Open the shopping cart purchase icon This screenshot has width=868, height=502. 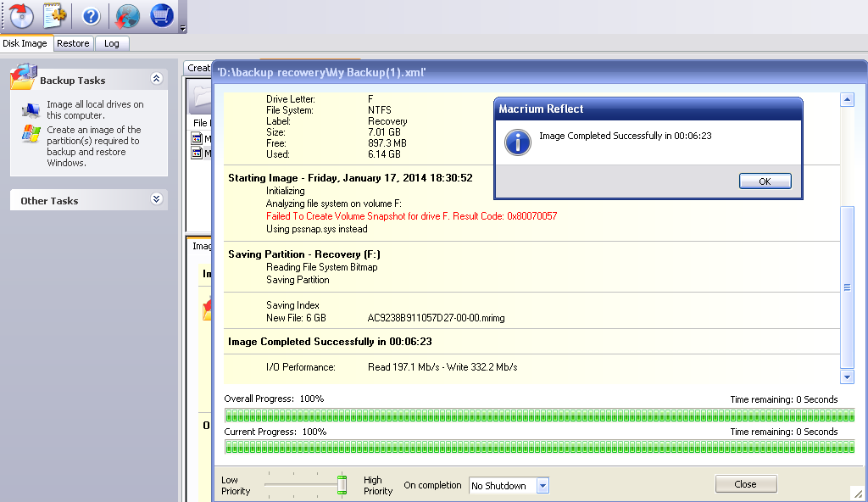point(162,15)
